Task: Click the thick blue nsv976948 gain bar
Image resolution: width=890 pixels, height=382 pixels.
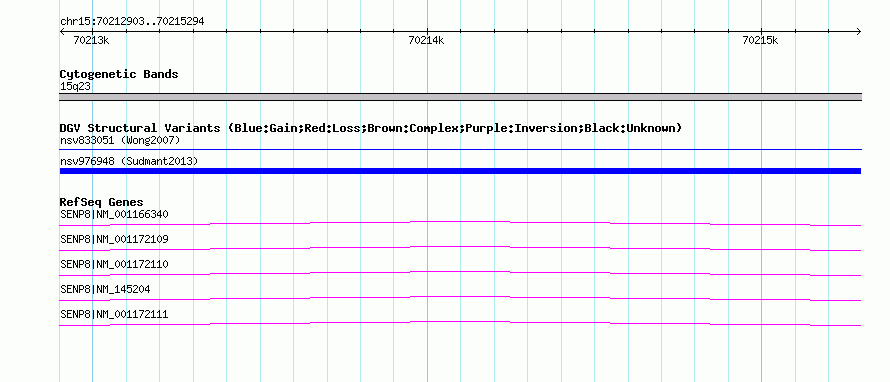Action: point(460,171)
